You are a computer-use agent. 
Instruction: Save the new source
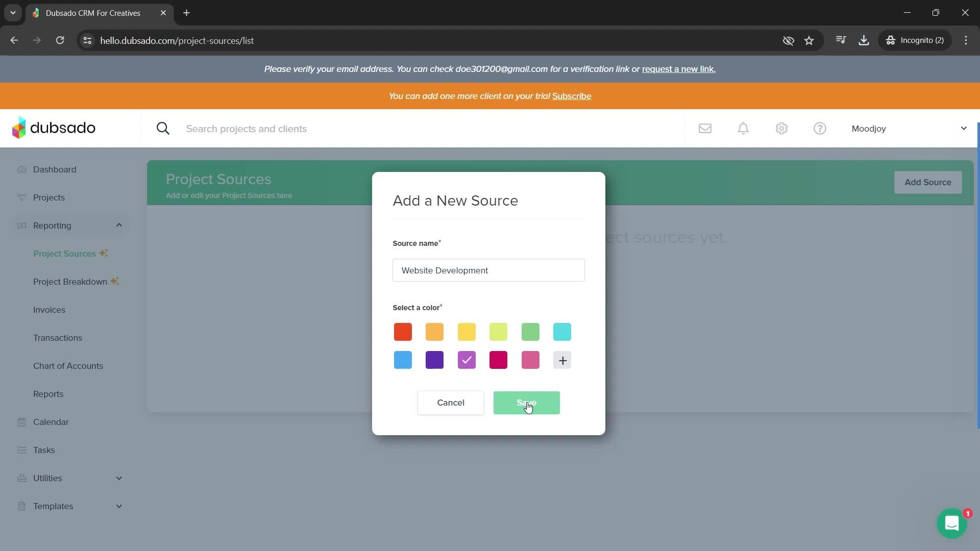tap(526, 403)
